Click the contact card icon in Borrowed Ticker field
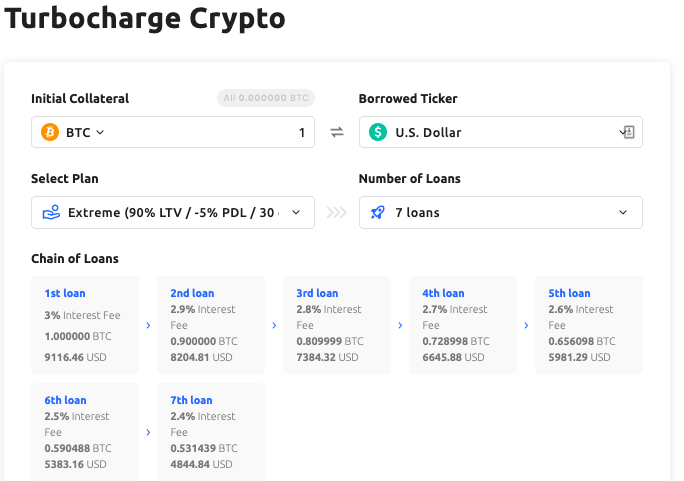The image size is (684, 481). [629, 132]
